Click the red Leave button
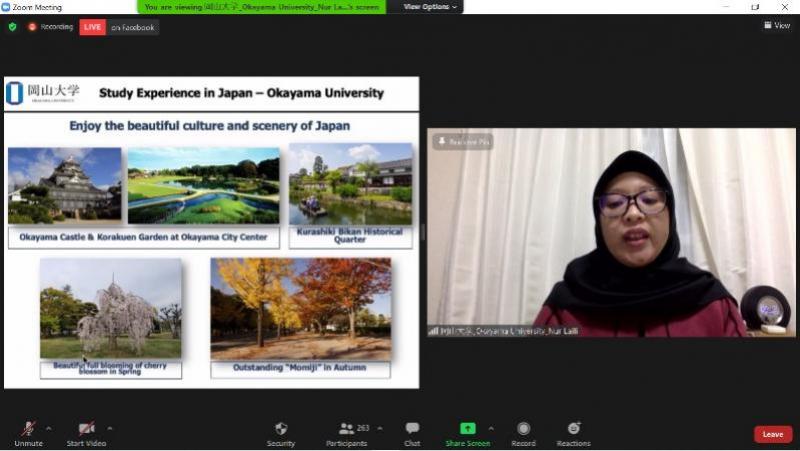This screenshot has width=800, height=451. tap(773, 434)
